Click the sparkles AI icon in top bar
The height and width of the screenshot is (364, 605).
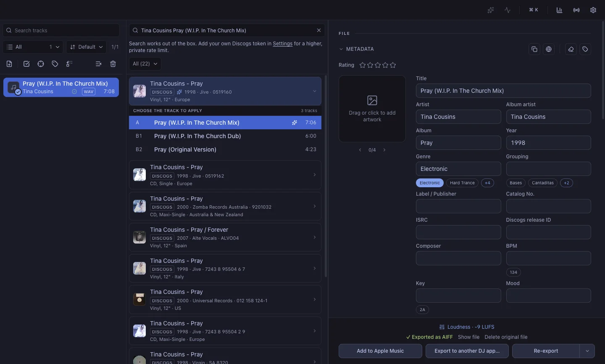coord(490,10)
